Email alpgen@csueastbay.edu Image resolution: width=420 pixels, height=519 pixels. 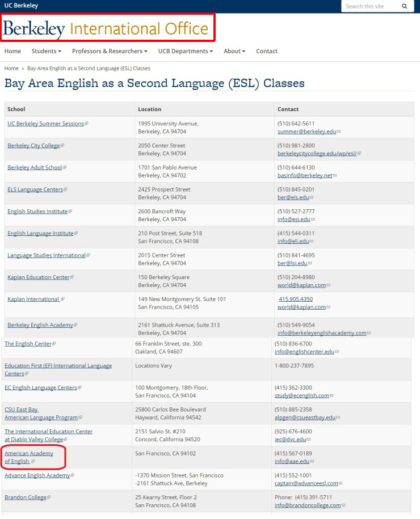[305, 417]
